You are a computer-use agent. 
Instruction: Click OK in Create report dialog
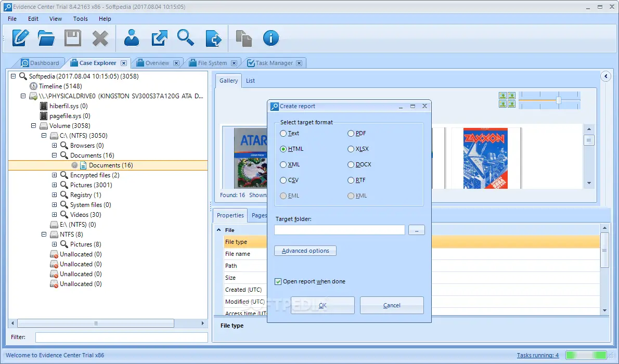pyautogui.click(x=323, y=305)
